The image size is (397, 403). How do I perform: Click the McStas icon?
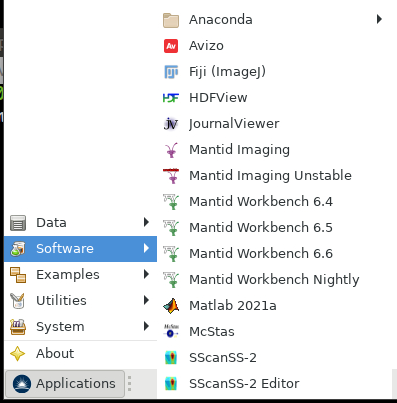(x=171, y=332)
